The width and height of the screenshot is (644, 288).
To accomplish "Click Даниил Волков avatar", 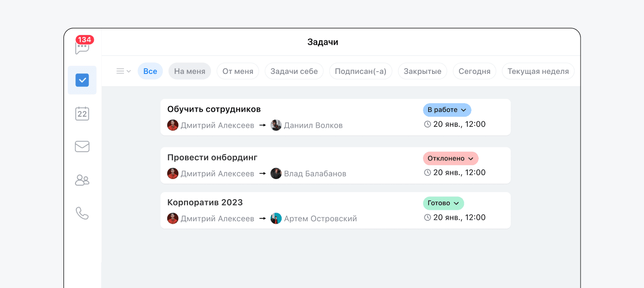I will tap(276, 125).
